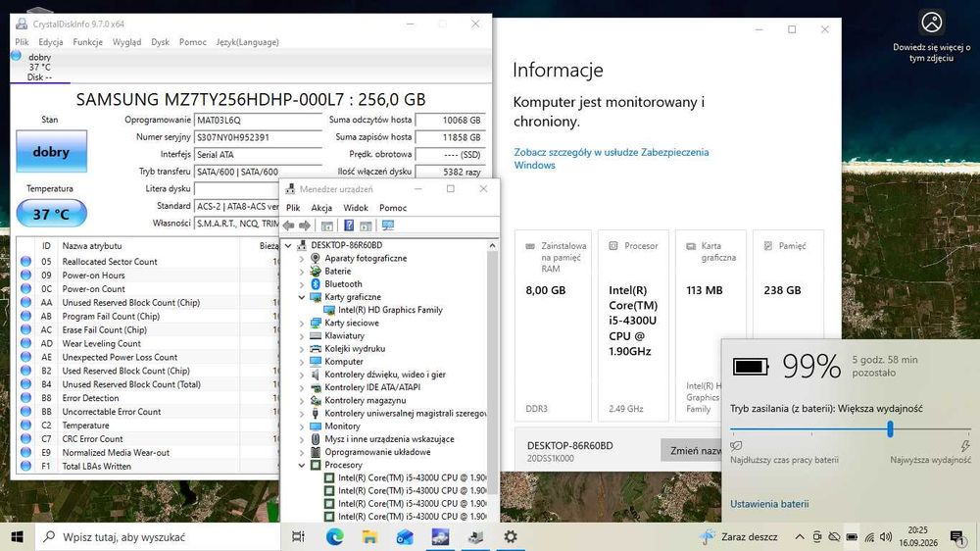Select the 'dobry 37 °C' disk tab
Screen dimensions: 980x551
click(x=39, y=67)
